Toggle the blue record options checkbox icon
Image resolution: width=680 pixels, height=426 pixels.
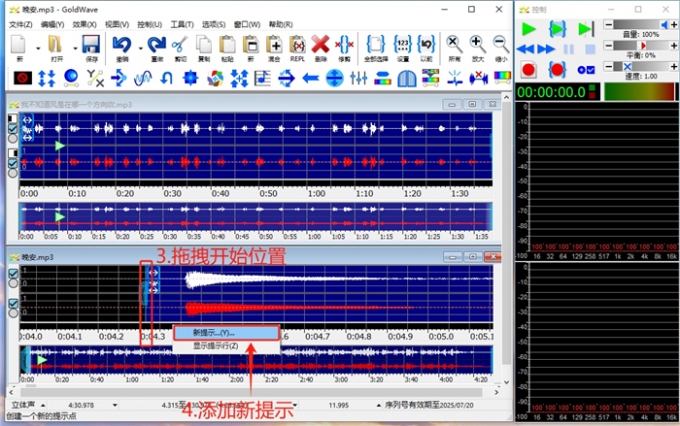click(x=586, y=69)
